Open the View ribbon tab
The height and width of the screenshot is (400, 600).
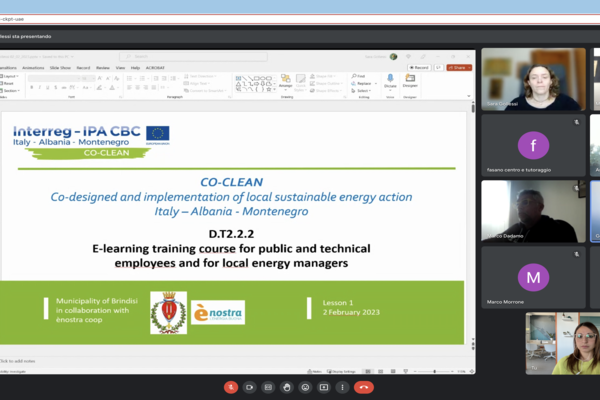(x=120, y=68)
